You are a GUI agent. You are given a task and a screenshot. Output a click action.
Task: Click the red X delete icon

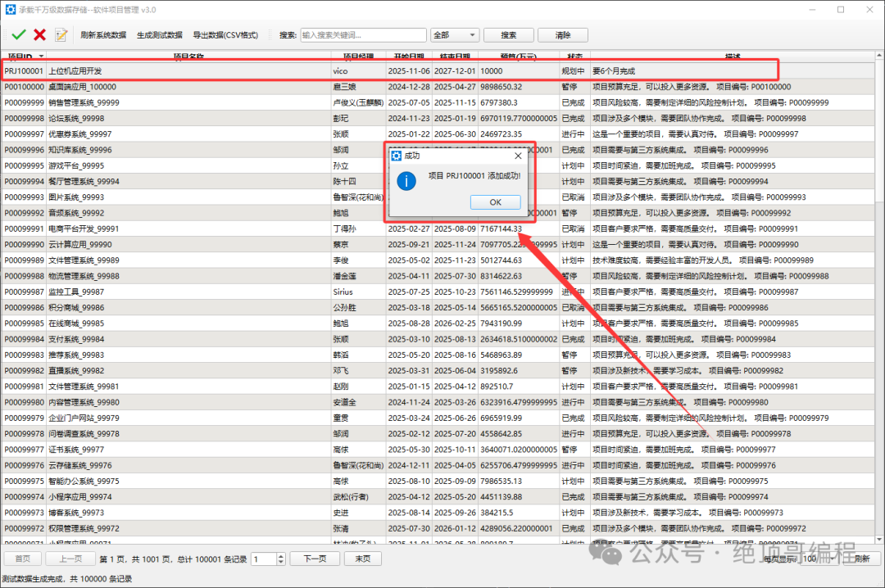(x=39, y=35)
